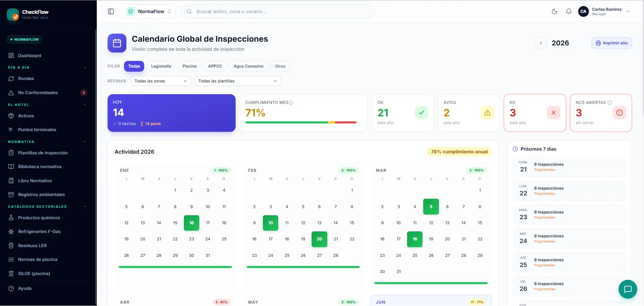Go to previous year arrow
Image resolution: width=644 pixels, height=306 pixels.
coord(541,43)
